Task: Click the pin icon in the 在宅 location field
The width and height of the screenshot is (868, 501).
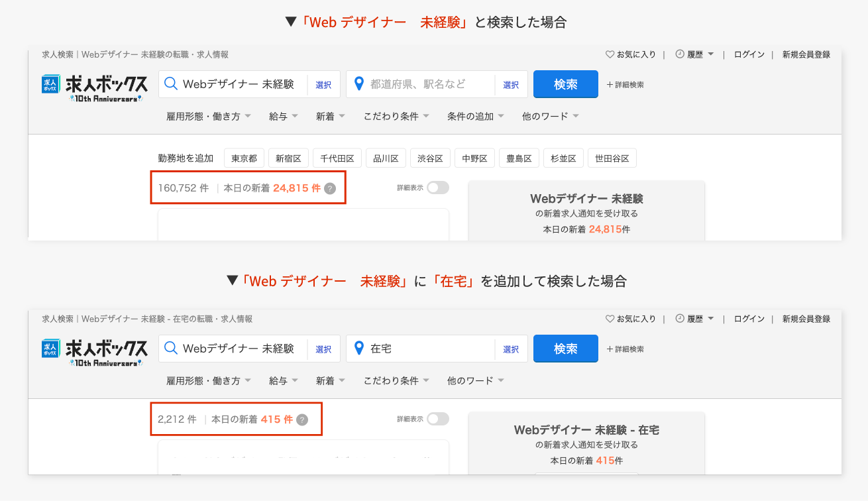Action: 359,348
